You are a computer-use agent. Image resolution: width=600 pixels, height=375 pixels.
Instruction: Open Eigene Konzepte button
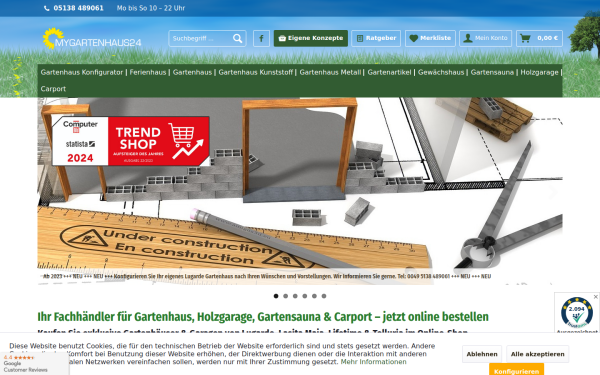coord(311,38)
